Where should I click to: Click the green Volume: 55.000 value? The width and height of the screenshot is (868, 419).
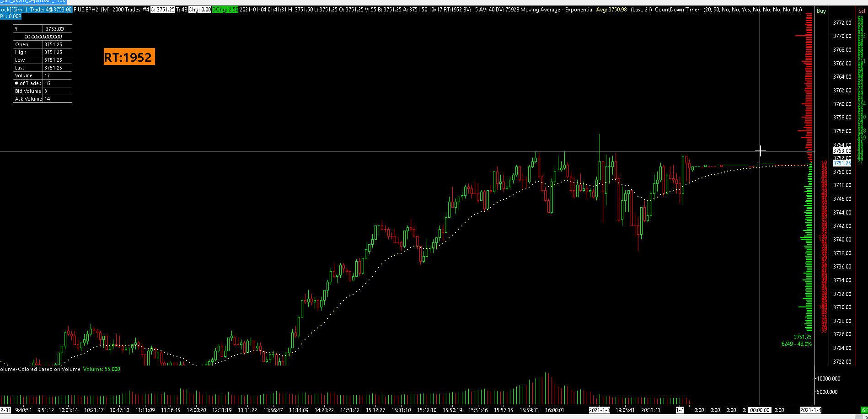(x=102, y=369)
